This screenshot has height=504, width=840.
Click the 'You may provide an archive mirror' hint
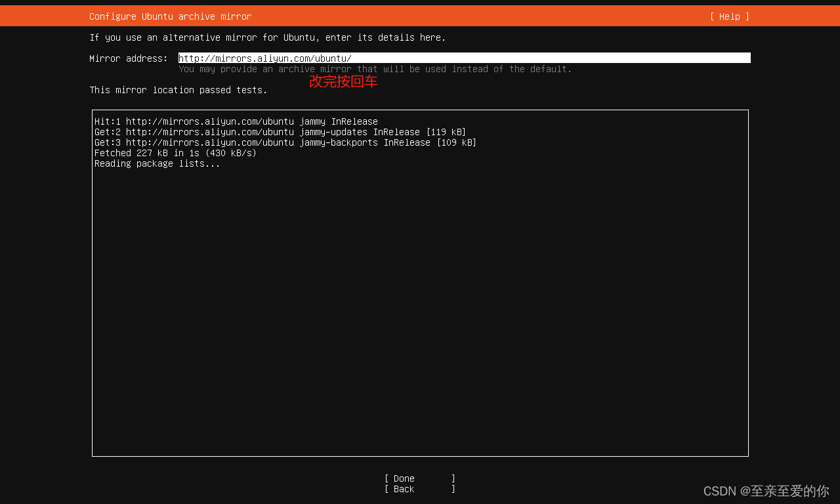tap(375, 69)
